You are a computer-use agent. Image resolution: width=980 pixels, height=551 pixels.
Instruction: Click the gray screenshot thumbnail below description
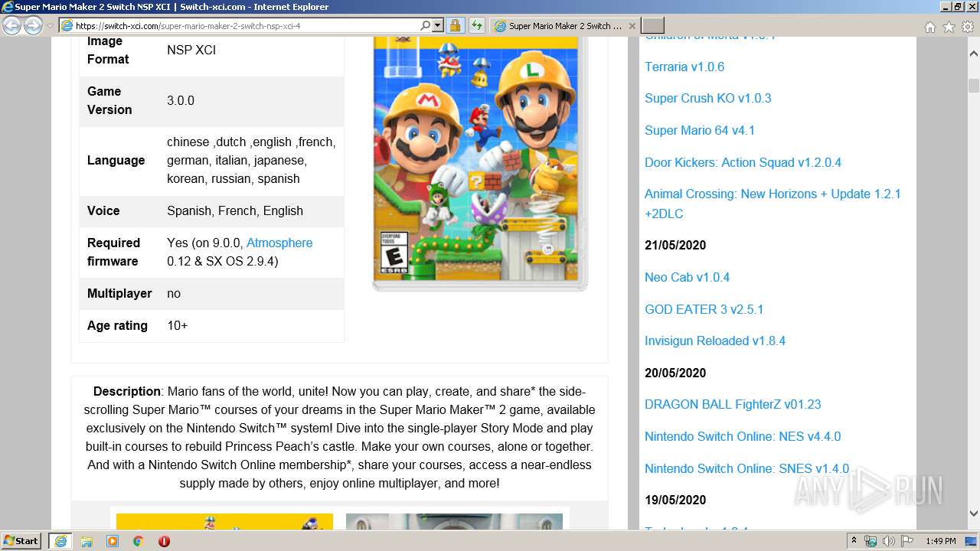454,521
